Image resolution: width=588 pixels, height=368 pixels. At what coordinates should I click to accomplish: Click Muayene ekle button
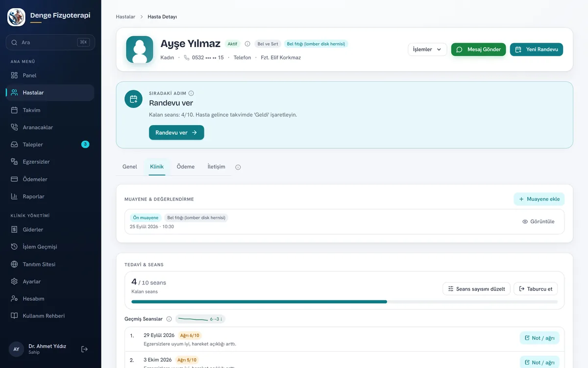click(x=539, y=199)
